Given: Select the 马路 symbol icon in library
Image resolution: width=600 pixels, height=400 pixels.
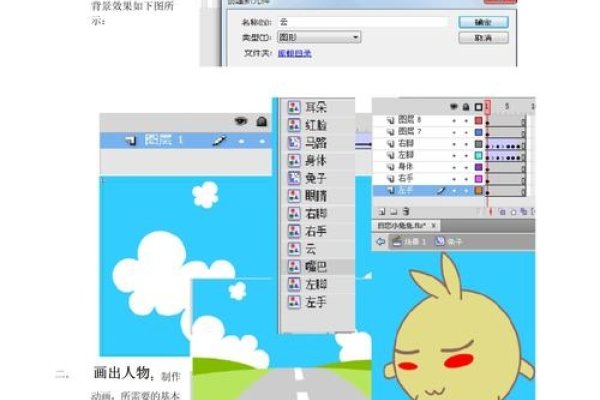Looking at the screenshot, I should (x=294, y=143).
